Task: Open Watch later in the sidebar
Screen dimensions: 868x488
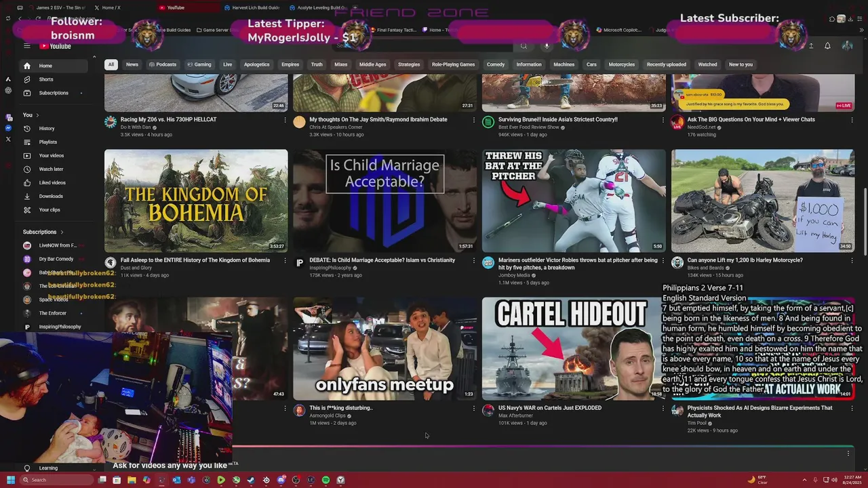Action: pos(54,169)
